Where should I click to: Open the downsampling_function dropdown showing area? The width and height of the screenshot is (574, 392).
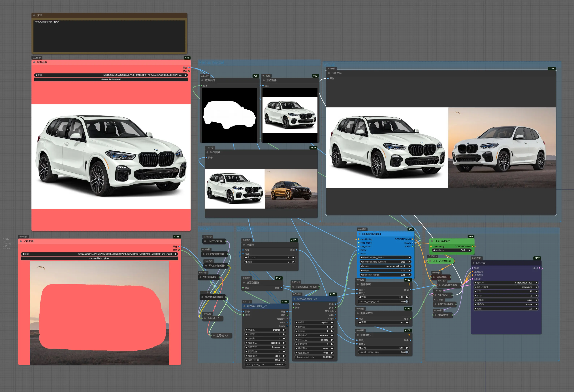click(385, 262)
